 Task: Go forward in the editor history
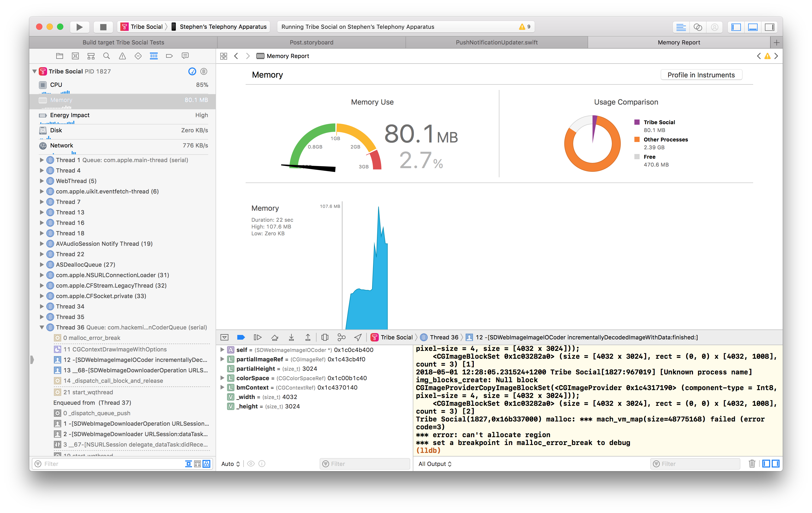tap(248, 56)
